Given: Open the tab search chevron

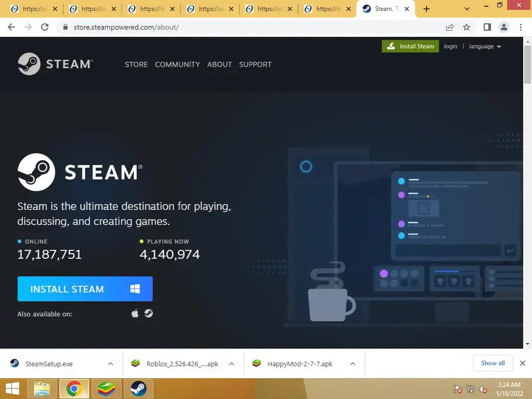Looking at the screenshot, I should click(467, 9).
